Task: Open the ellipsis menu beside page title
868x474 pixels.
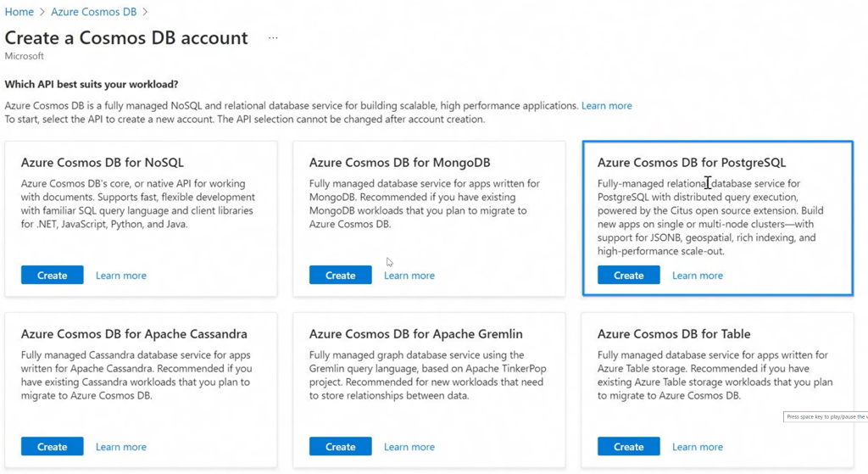Action: tap(273, 39)
